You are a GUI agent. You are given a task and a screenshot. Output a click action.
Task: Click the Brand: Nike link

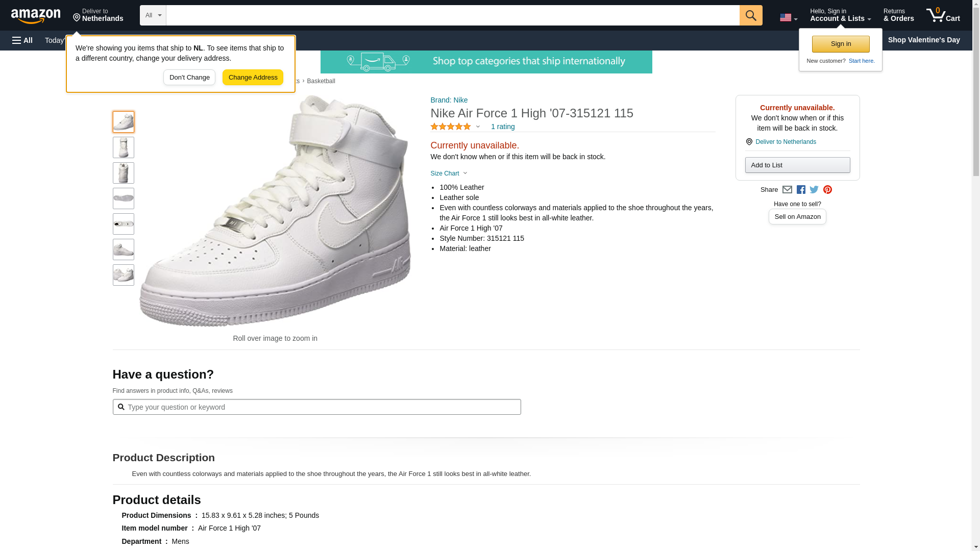coord(449,100)
